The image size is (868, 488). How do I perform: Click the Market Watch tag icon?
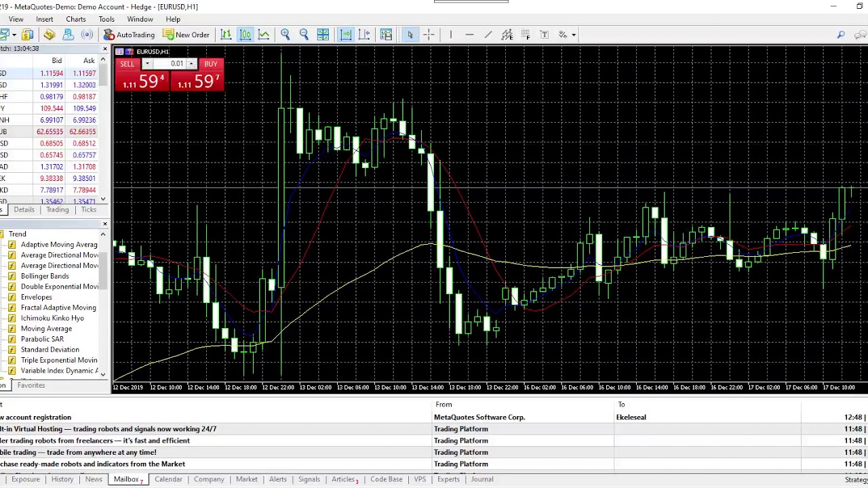[50, 35]
